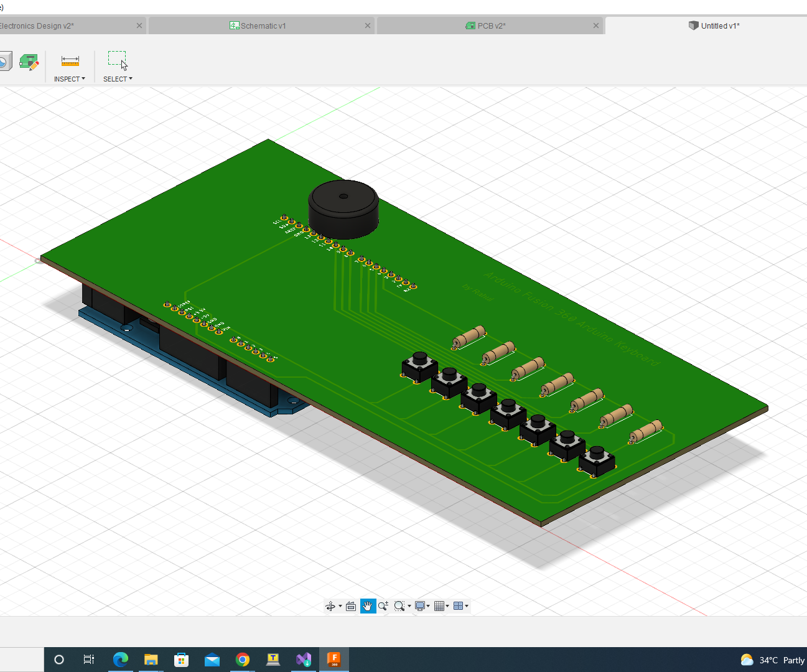Activate the Zoom tool in navigation bar
The width and height of the screenshot is (807, 672).
(x=382, y=605)
